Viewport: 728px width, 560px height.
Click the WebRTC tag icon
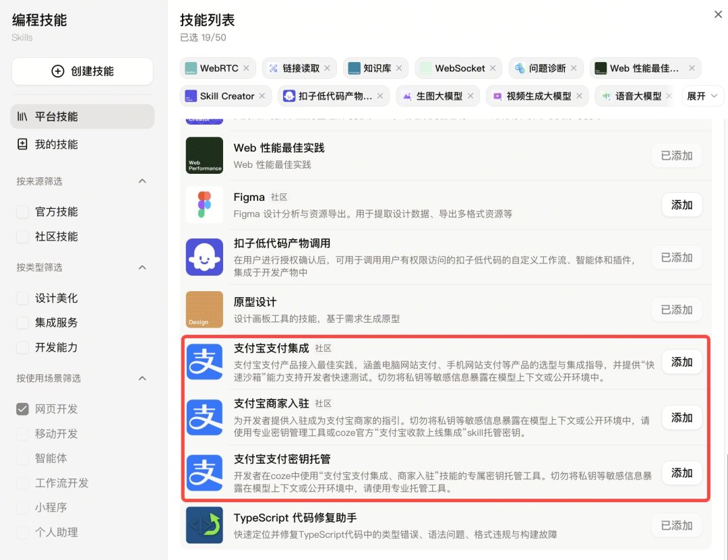[x=191, y=68]
